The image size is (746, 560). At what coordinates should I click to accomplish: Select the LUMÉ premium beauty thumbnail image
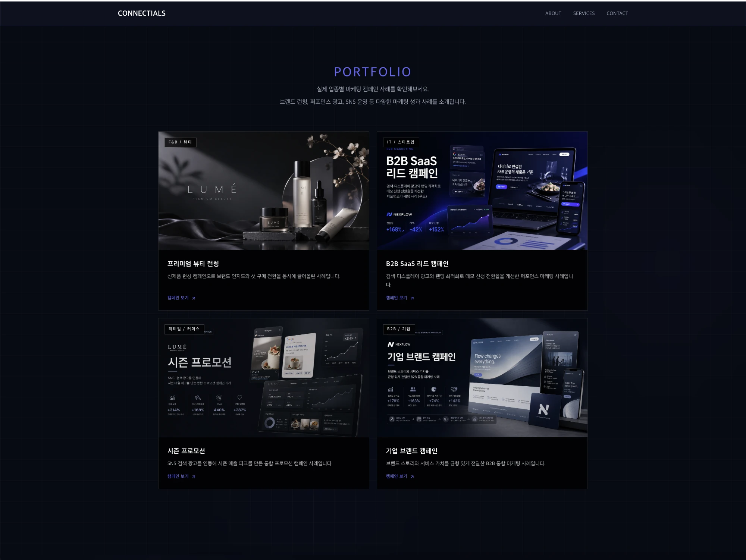pyautogui.click(x=264, y=191)
